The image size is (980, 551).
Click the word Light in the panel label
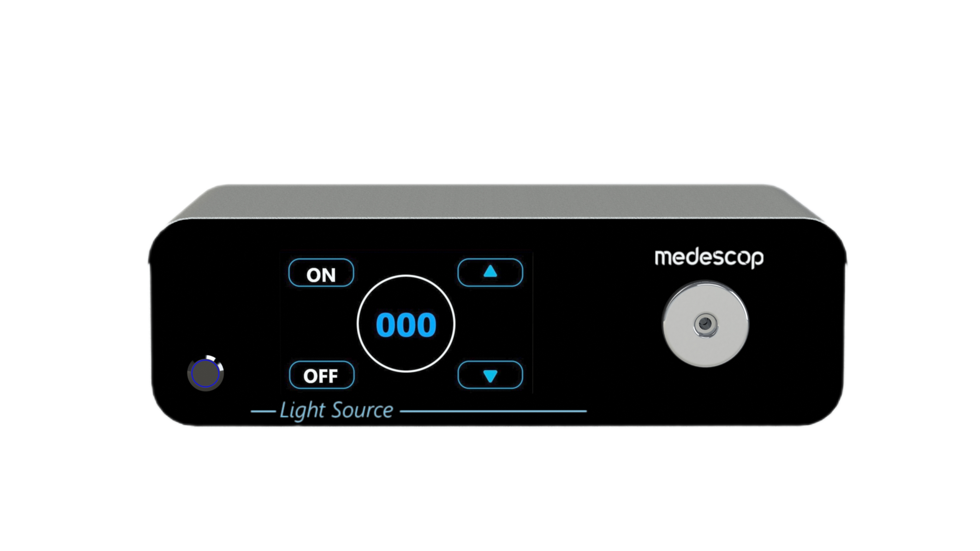click(303, 411)
